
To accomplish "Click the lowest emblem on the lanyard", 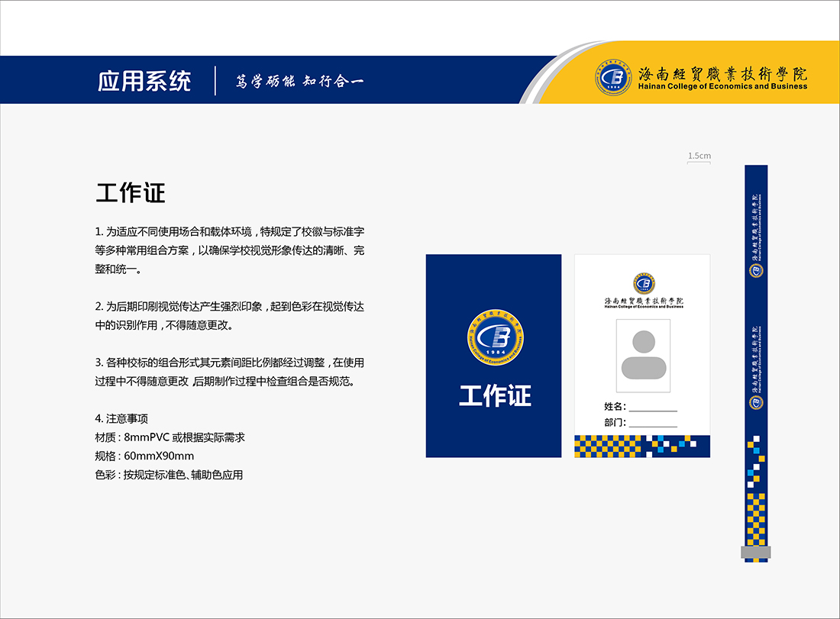I will 756,401.
